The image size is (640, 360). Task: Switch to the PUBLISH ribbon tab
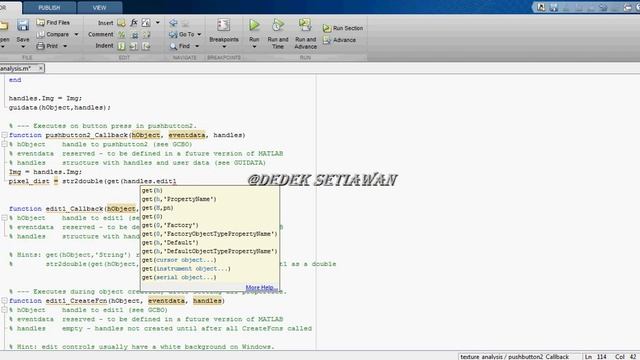point(49,8)
